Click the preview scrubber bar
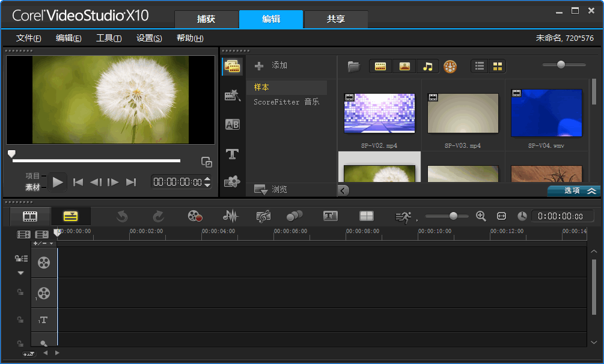Image resolution: width=604 pixels, height=364 pixels. point(96,160)
